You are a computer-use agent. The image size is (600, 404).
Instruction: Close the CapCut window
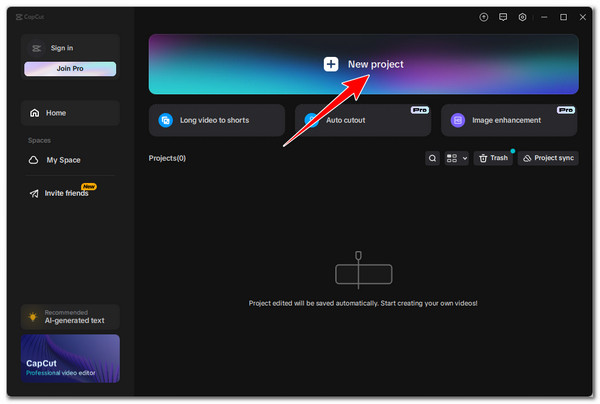583,17
